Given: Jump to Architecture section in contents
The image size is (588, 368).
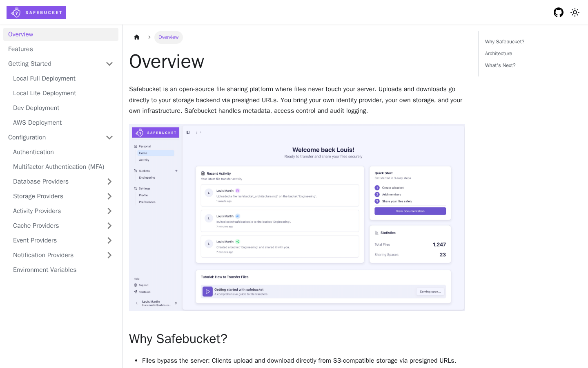Looking at the screenshot, I should (499, 54).
